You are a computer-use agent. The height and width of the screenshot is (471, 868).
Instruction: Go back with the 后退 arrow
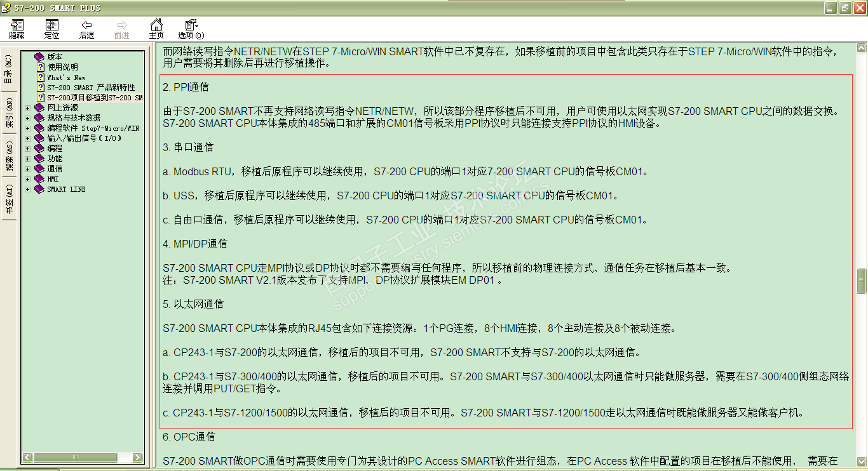86,25
